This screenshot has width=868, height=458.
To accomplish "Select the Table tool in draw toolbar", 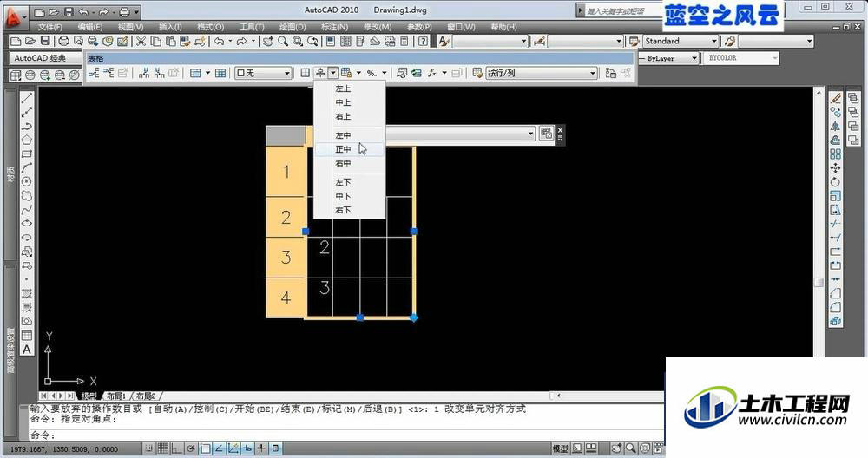I will tap(27, 335).
